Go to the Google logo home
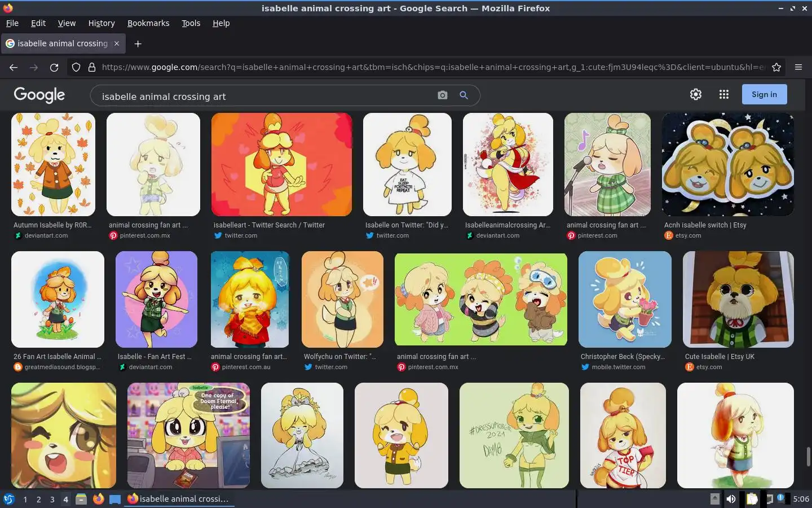812x508 pixels. point(39,95)
